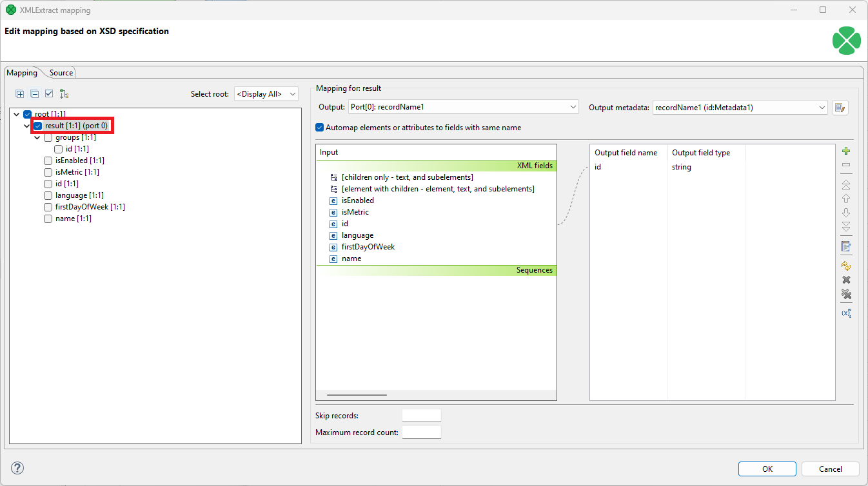
Task: Move output field up with arrow icon
Action: 846,199
